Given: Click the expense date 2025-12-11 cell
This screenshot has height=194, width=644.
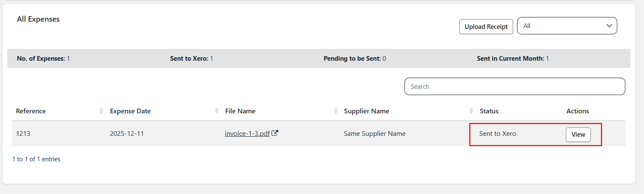Looking at the screenshot, I should click(x=127, y=134).
